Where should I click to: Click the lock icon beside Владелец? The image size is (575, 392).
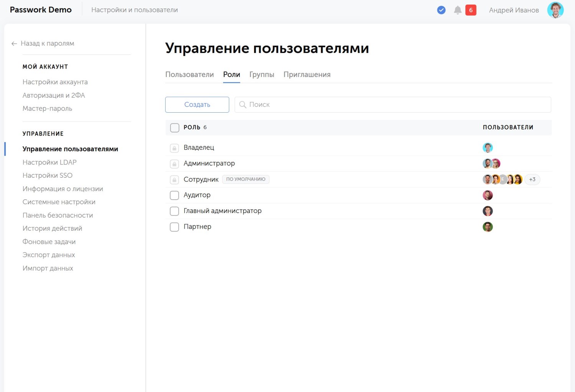click(174, 148)
